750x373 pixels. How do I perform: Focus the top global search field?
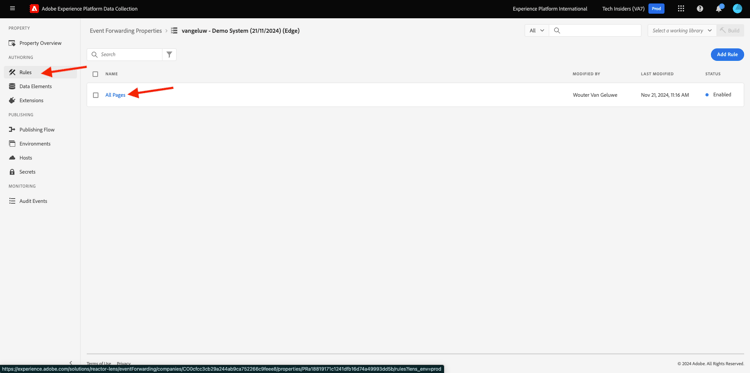(x=595, y=31)
